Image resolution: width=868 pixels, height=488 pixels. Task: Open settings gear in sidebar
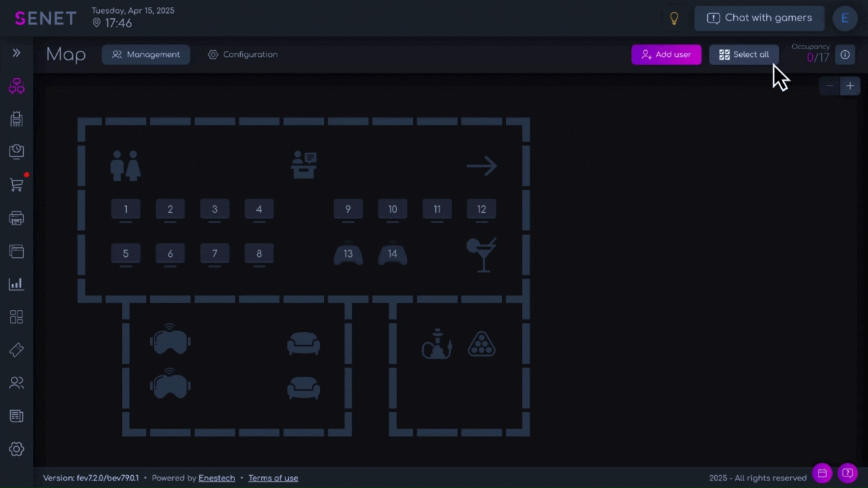(x=16, y=449)
